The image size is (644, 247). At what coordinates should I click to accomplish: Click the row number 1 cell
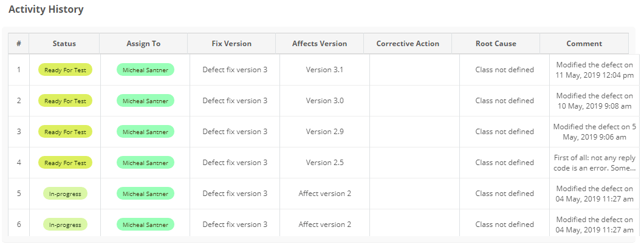pos(18,70)
